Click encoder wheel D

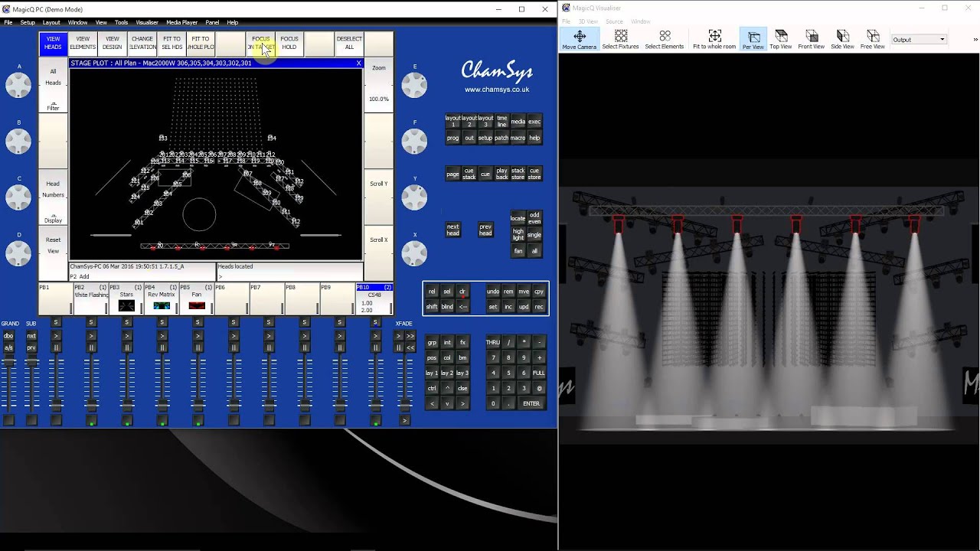pos(18,253)
